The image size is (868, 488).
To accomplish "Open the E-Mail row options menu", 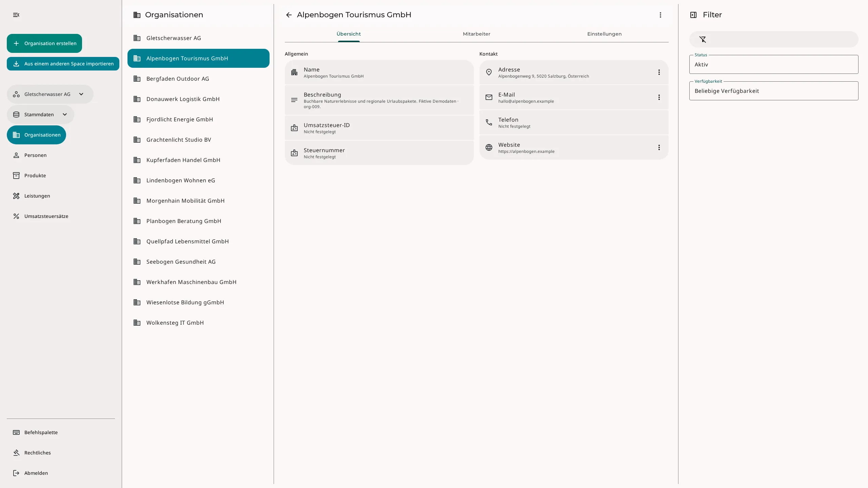I will 659,97.
